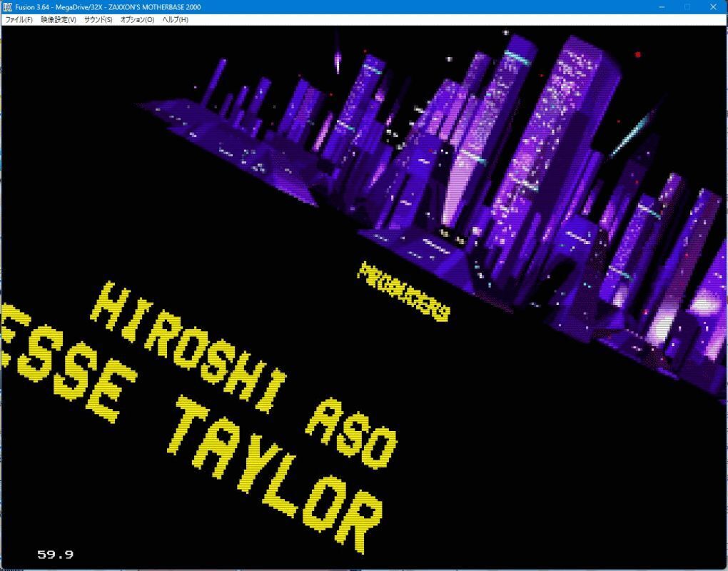Close the Fusion emulator window

coord(713,7)
